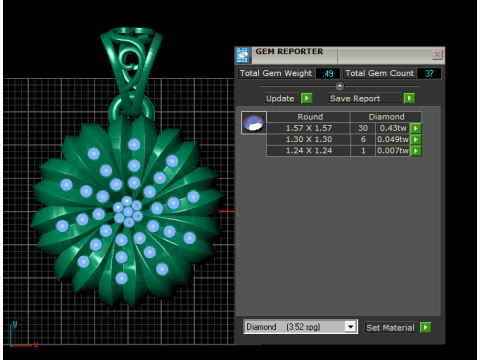Select the 1.30 X 1.30 size cell
480x360 pixels.
point(309,139)
